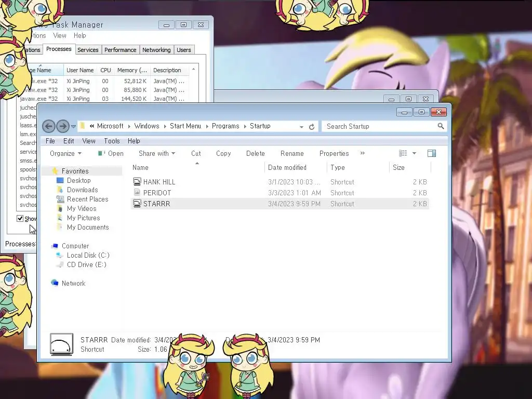Click the Favorites star icon
The height and width of the screenshot is (399, 532).
[55, 170]
